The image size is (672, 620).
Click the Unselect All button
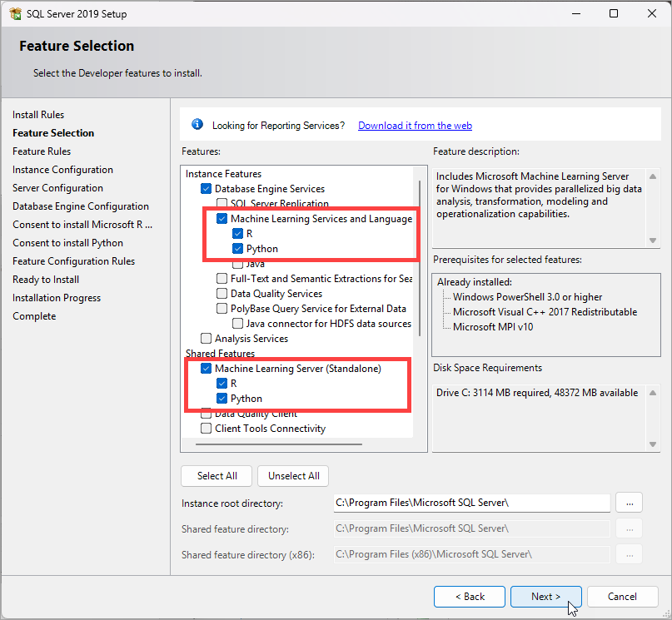[293, 476]
